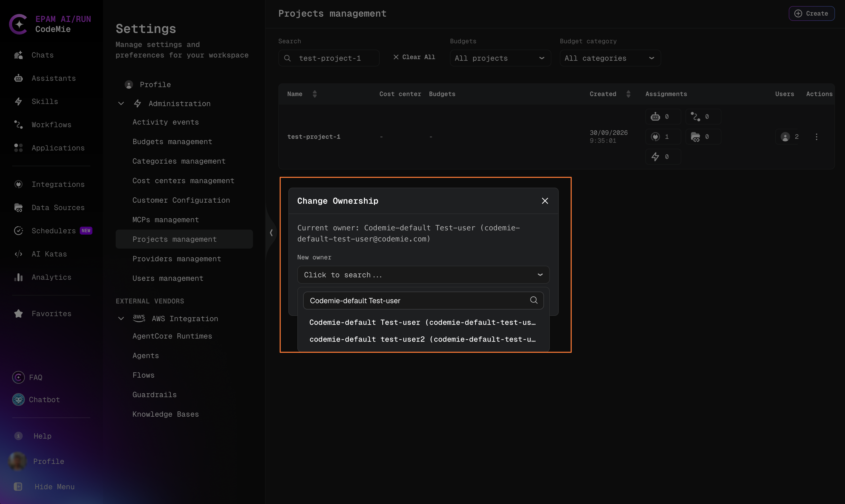Click the search magnifier in owner search field
Viewport: 845px width, 504px height.
click(x=533, y=300)
